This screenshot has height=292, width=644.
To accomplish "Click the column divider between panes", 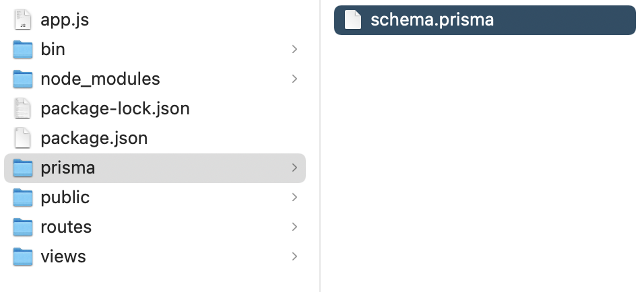I will pyautogui.click(x=320, y=146).
